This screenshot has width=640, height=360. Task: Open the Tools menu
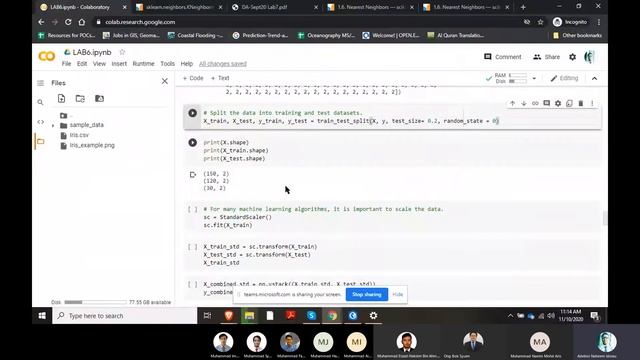tap(167, 64)
